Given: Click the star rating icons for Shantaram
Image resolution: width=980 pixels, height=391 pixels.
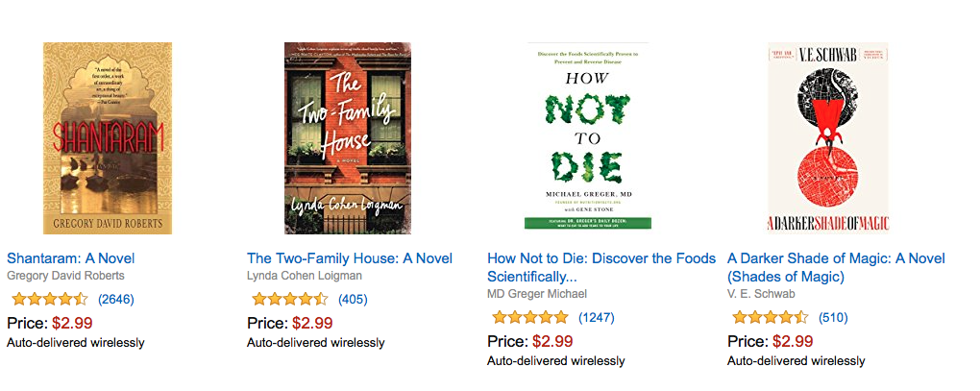Looking at the screenshot, I should click(48, 299).
